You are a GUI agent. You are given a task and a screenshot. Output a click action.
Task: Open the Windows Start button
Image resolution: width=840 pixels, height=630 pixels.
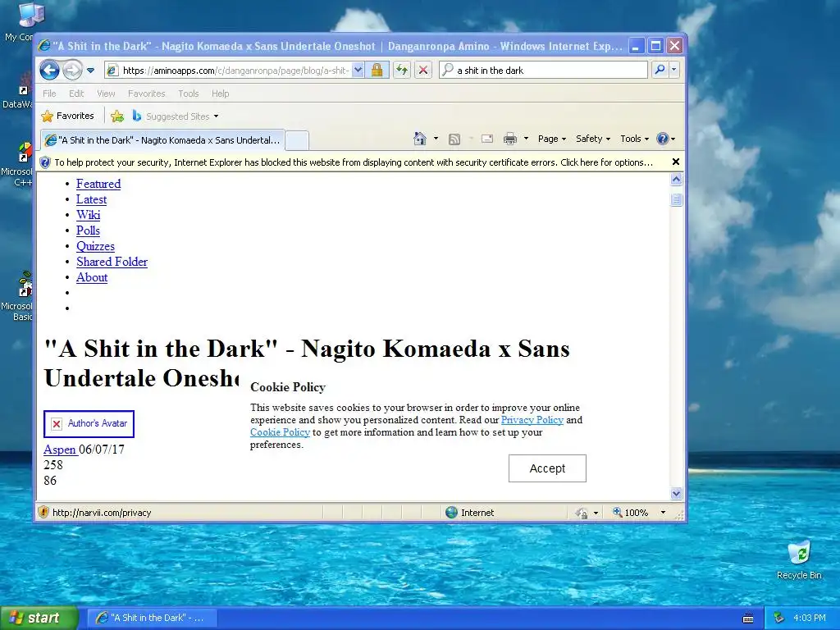point(39,618)
